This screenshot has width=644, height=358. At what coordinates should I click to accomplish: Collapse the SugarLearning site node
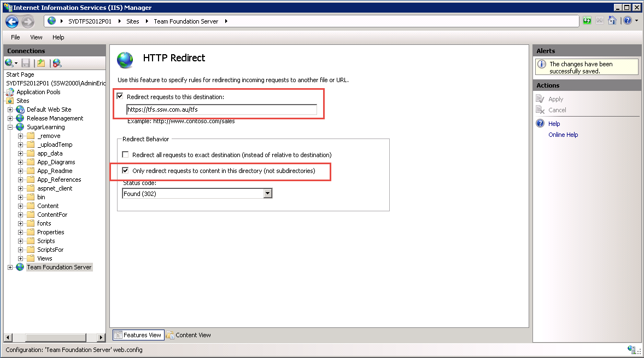point(10,127)
